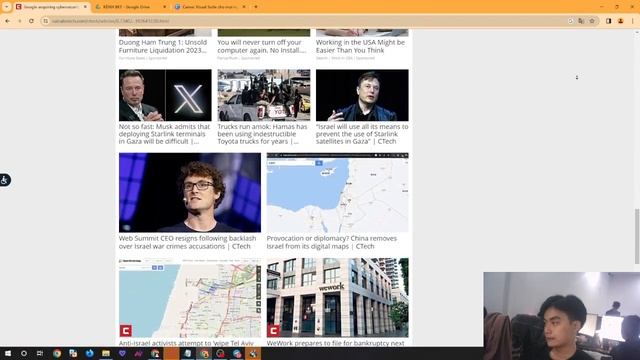Open Tel Aviv map thumbnail
640x360 pixels.
tap(190, 298)
